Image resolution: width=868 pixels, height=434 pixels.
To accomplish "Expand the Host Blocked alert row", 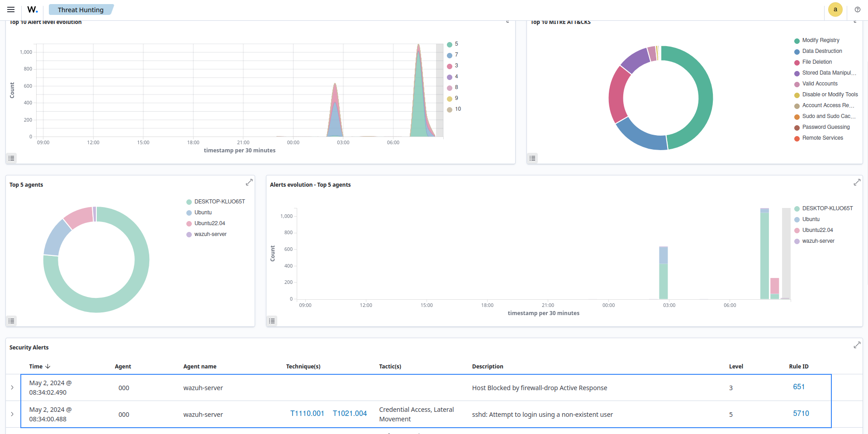I will click(12, 387).
